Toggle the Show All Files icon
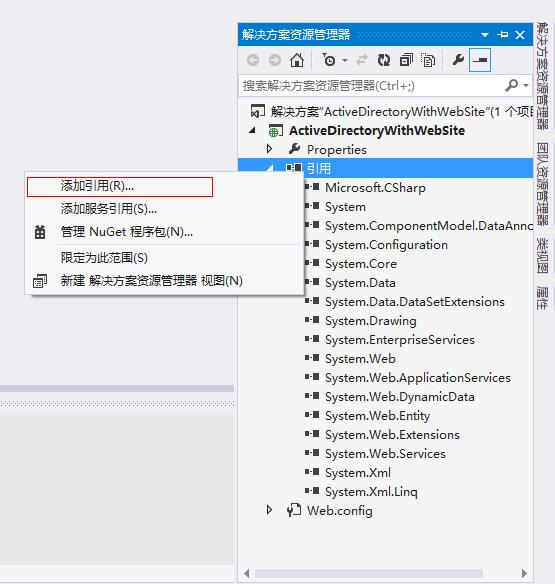The width and height of the screenshot is (555, 584). (x=428, y=60)
